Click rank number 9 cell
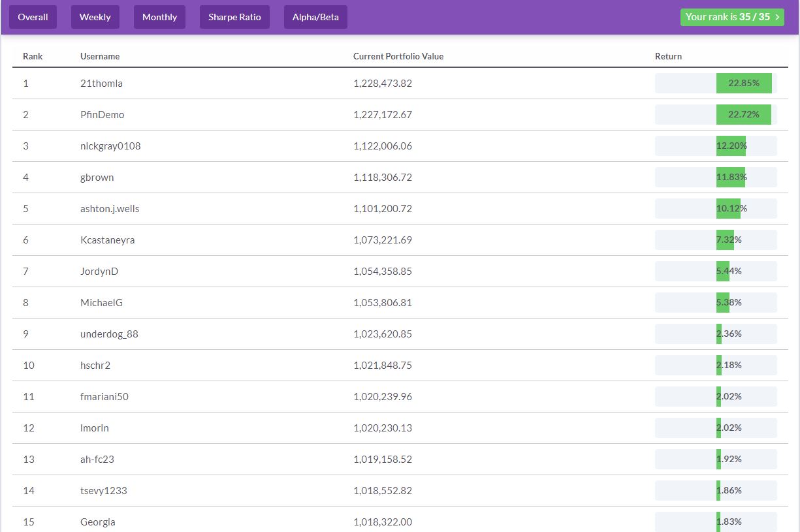The width and height of the screenshot is (800, 532). 26,334
